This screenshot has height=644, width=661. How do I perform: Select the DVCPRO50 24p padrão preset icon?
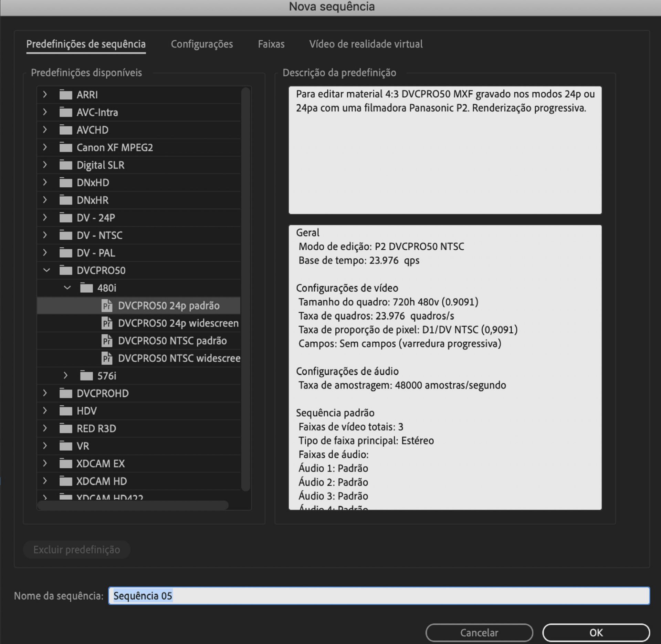pos(107,306)
